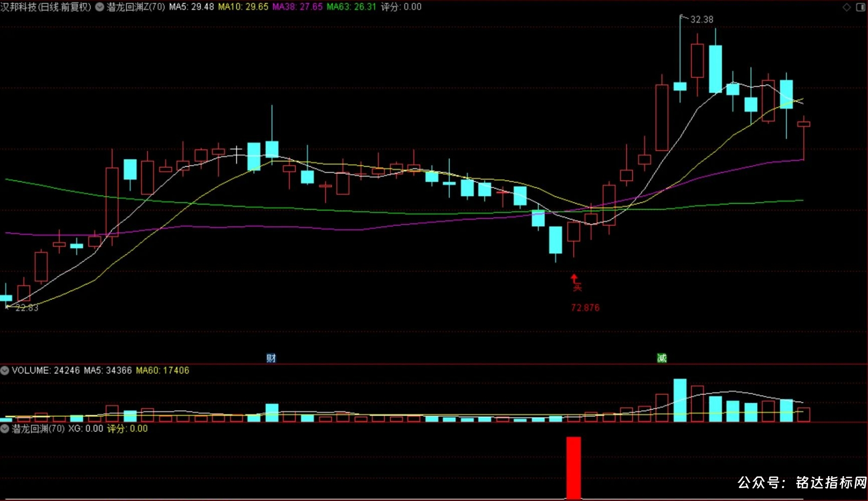This screenshot has height=501, width=868.
Task: Expand the 潜龙回渊(70) sub-indicator menu arrow
Action: click(5, 429)
